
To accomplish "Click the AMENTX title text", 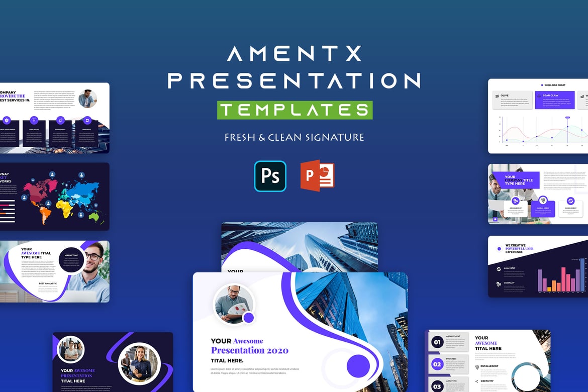I will click(295, 53).
